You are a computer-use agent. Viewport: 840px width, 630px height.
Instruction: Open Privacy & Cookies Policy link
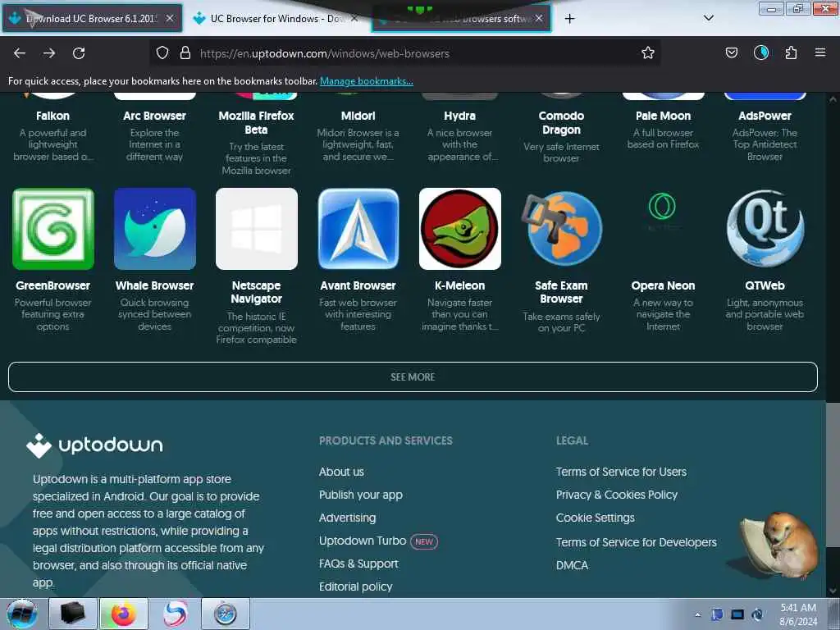point(617,495)
